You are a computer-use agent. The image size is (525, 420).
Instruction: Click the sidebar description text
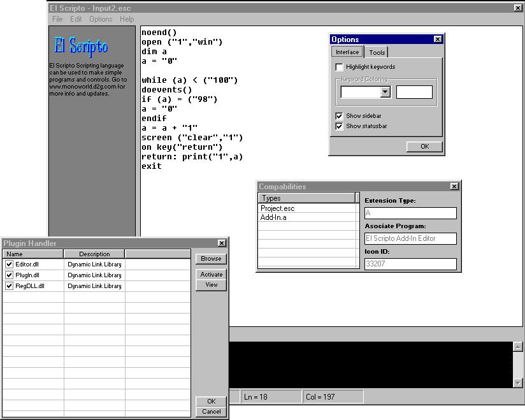point(88,80)
